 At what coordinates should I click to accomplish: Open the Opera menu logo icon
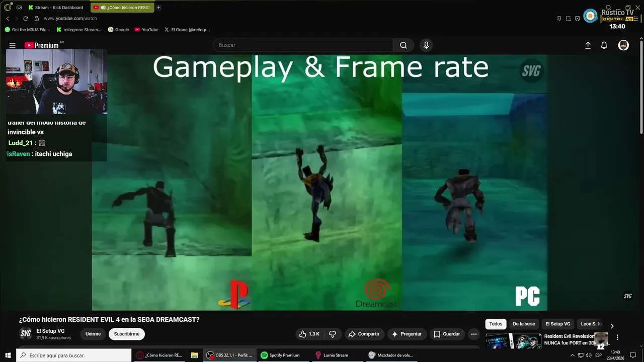coord(8,8)
